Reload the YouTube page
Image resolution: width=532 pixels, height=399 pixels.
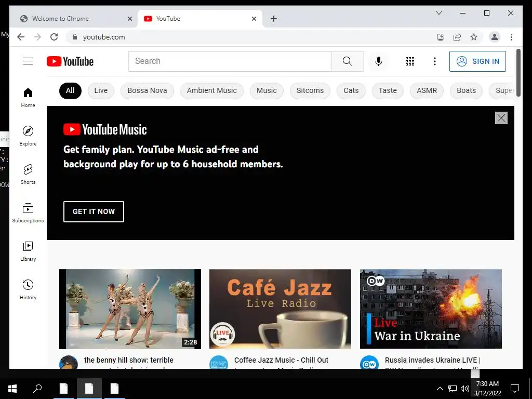pyautogui.click(x=54, y=37)
